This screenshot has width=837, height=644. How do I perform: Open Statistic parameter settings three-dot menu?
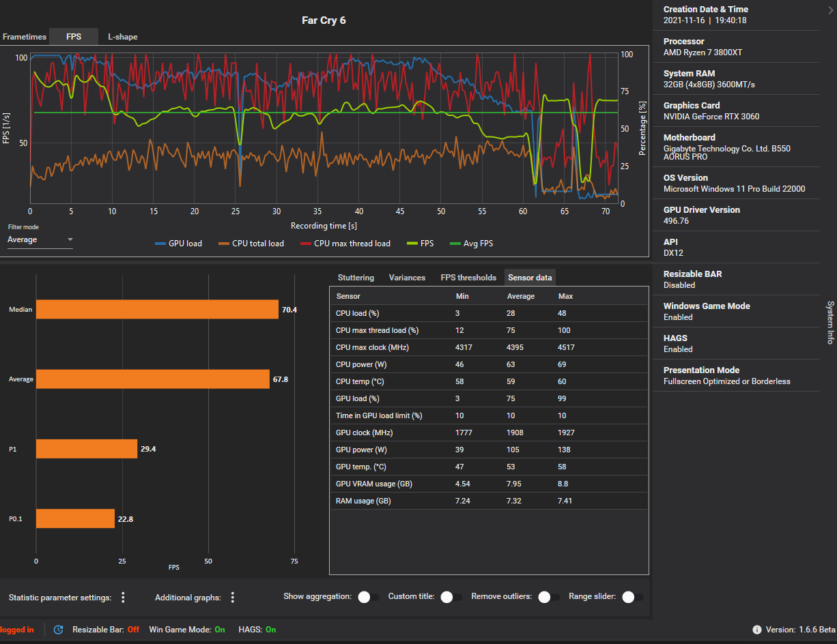tap(123, 598)
